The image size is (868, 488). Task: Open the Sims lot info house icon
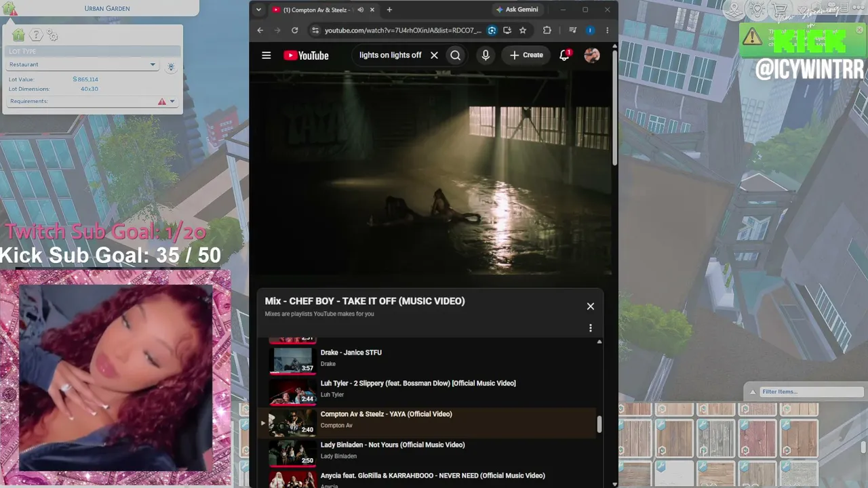tap(9, 8)
